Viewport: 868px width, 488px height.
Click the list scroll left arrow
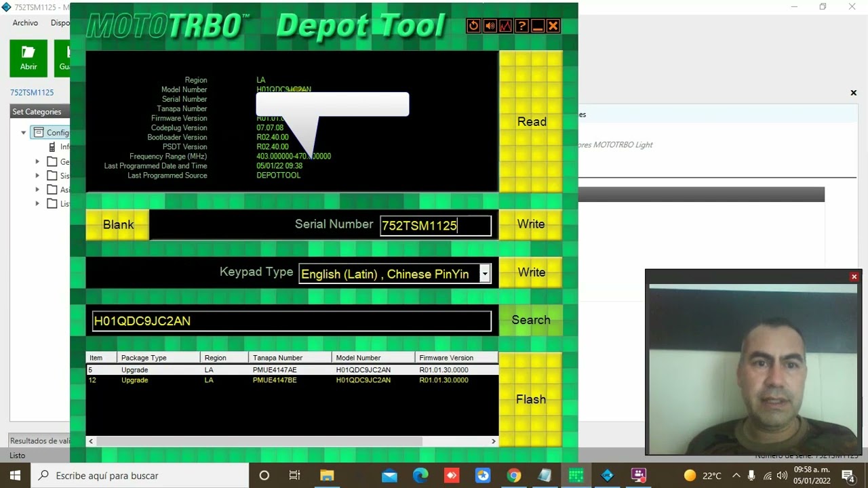(x=91, y=441)
